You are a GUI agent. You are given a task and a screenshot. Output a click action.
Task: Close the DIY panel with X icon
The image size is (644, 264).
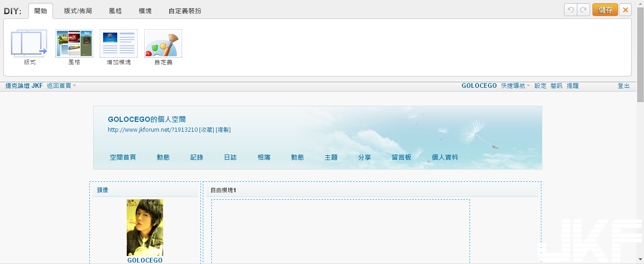click(626, 10)
